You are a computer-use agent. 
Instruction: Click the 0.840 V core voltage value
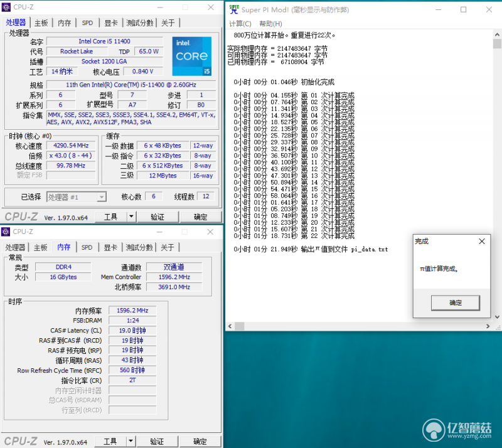point(143,71)
